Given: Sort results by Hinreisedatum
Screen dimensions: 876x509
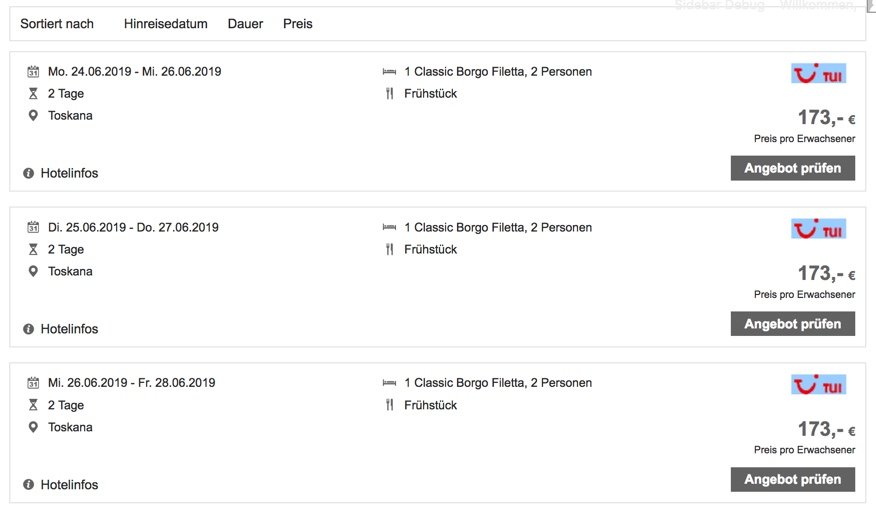Looking at the screenshot, I should (x=165, y=23).
